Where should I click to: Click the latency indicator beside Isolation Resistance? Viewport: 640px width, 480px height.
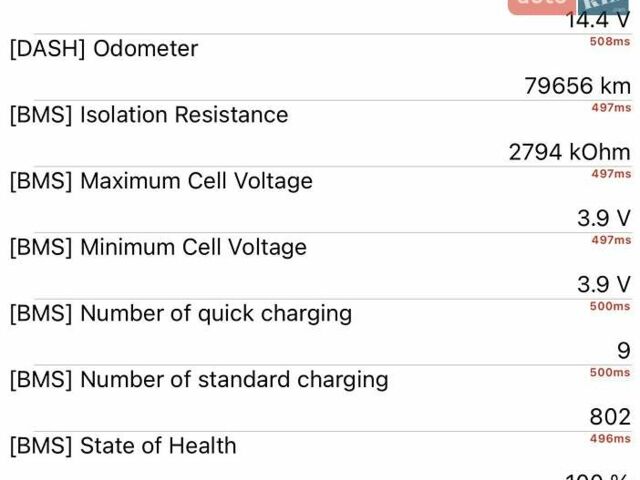610,108
